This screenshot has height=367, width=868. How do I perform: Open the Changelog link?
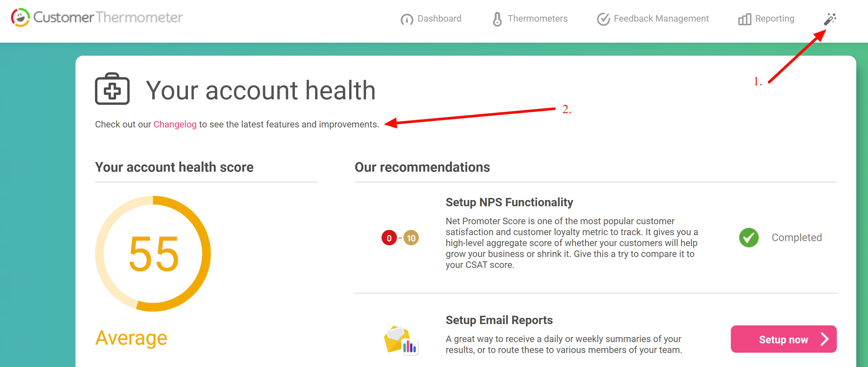(175, 125)
